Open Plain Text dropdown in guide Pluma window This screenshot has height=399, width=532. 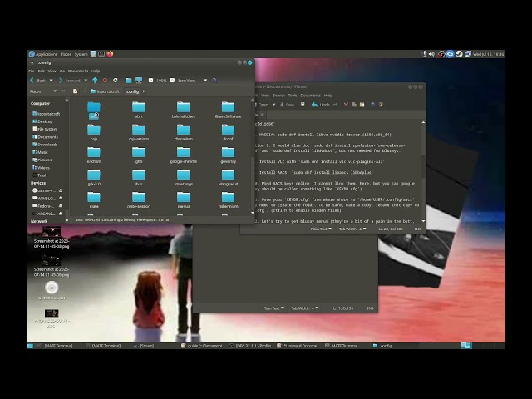coord(321,229)
